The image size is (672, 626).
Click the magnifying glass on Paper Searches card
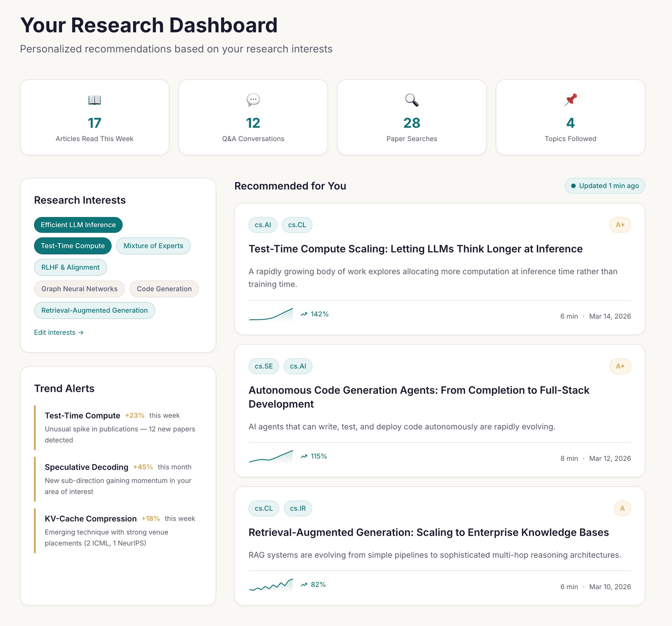412,100
